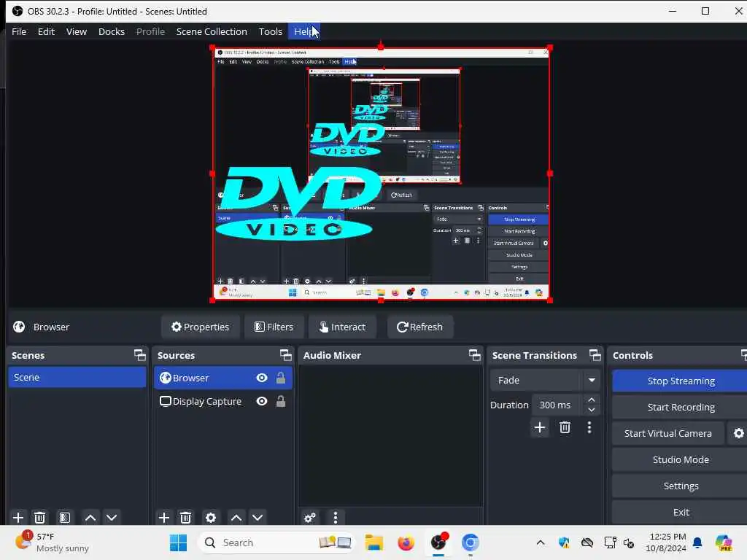Remove the selected source
This screenshot has height=560, width=747.
point(186,518)
